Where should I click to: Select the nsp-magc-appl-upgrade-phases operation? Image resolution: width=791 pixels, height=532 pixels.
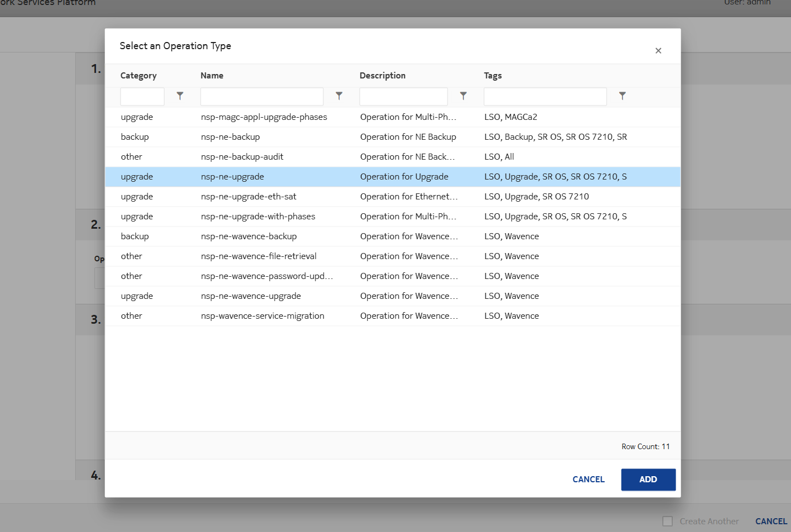click(263, 117)
